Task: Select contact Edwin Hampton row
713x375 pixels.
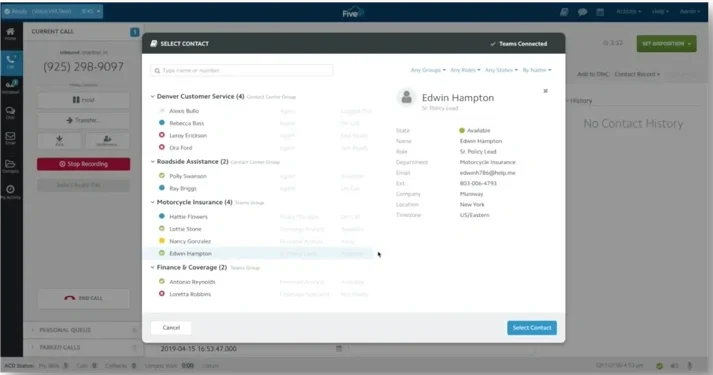Action: [x=258, y=254]
